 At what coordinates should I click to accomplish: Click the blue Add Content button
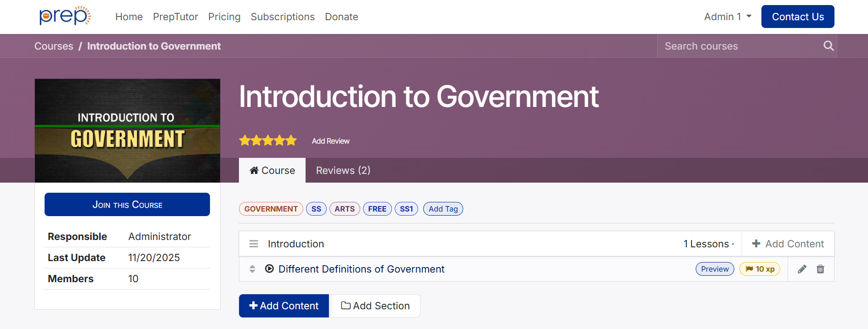[x=284, y=306]
